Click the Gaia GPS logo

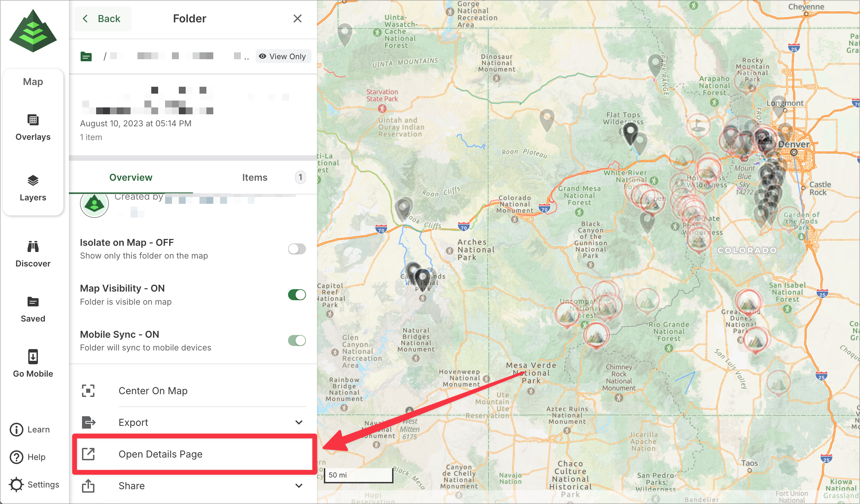[33, 31]
